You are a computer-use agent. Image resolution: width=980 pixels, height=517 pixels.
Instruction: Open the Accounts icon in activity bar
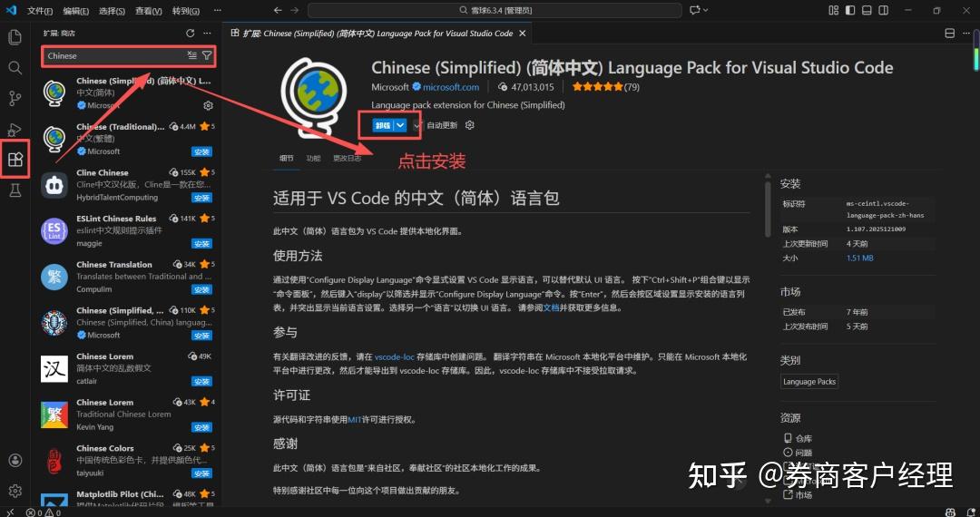click(15, 460)
